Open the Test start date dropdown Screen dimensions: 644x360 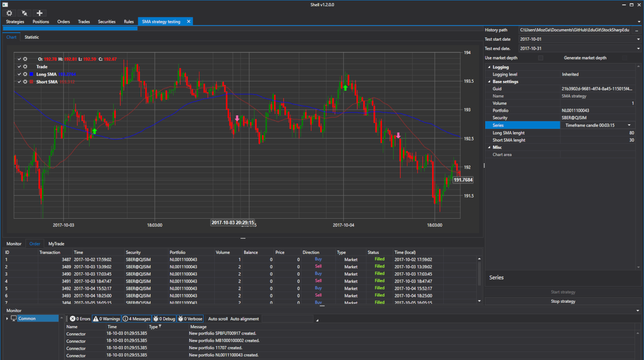coord(638,39)
